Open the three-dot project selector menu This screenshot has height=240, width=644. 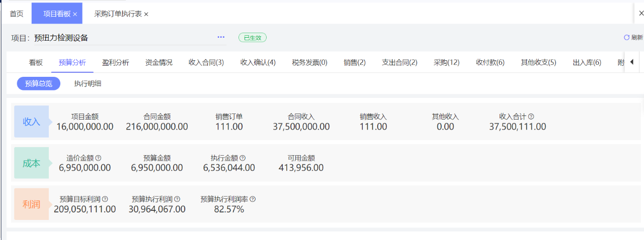click(x=221, y=37)
